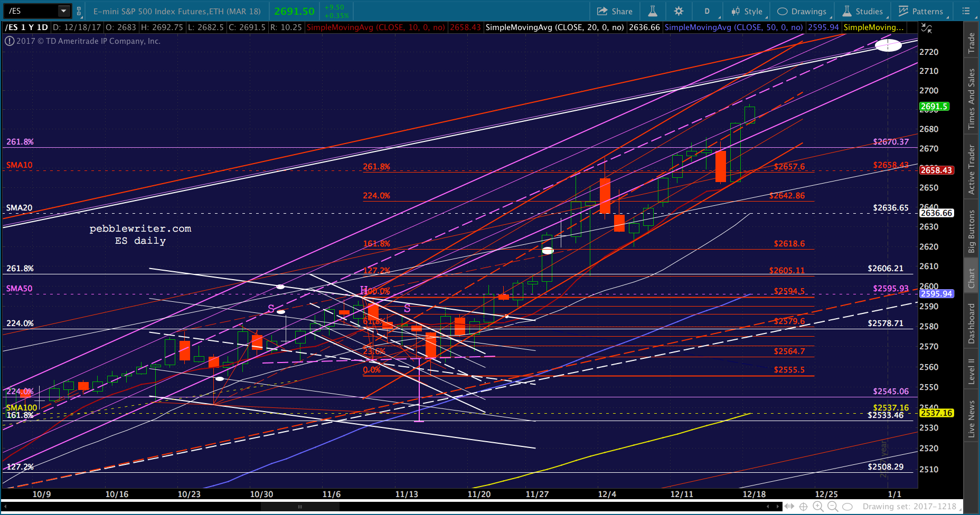Open the Drawing set: 2017-1218 dropdown

point(912,507)
